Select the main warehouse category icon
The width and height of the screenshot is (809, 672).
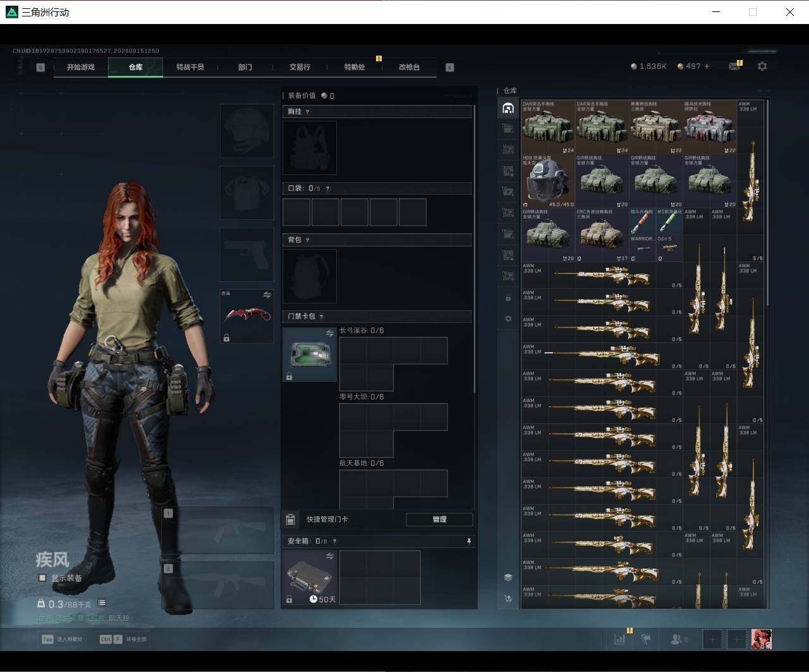pos(508,108)
